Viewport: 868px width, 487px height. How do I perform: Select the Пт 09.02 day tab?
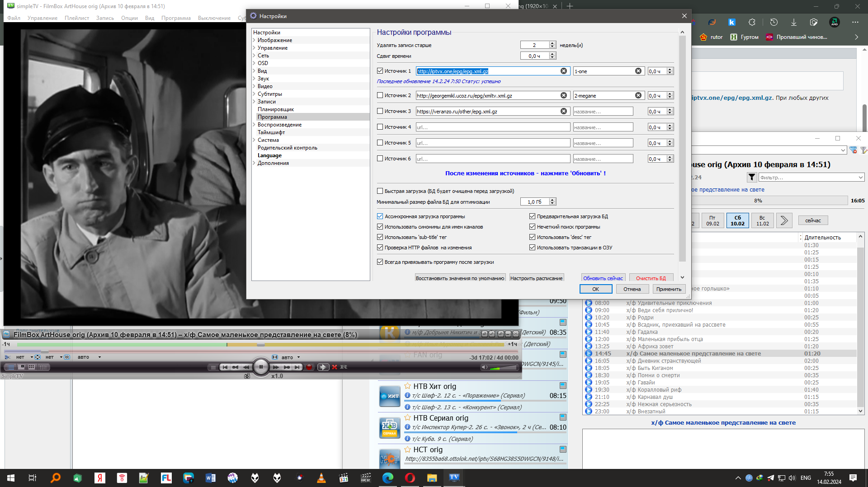point(712,220)
